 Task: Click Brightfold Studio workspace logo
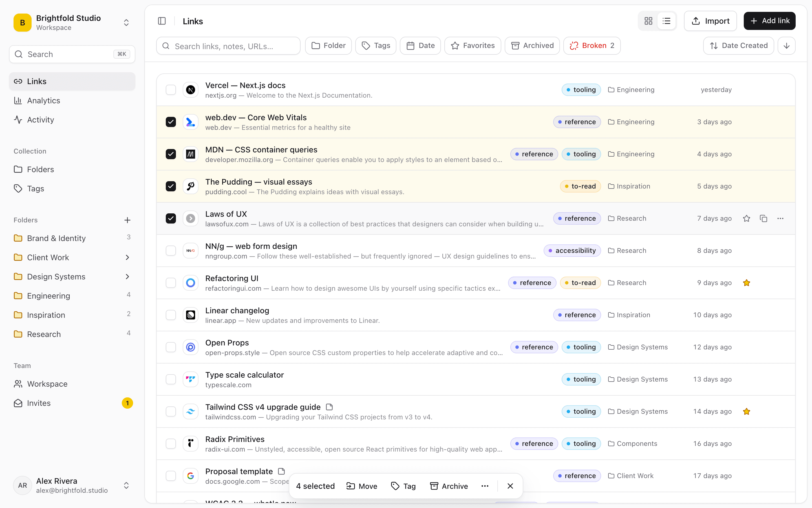pyautogui.click(x=23, y=23)
